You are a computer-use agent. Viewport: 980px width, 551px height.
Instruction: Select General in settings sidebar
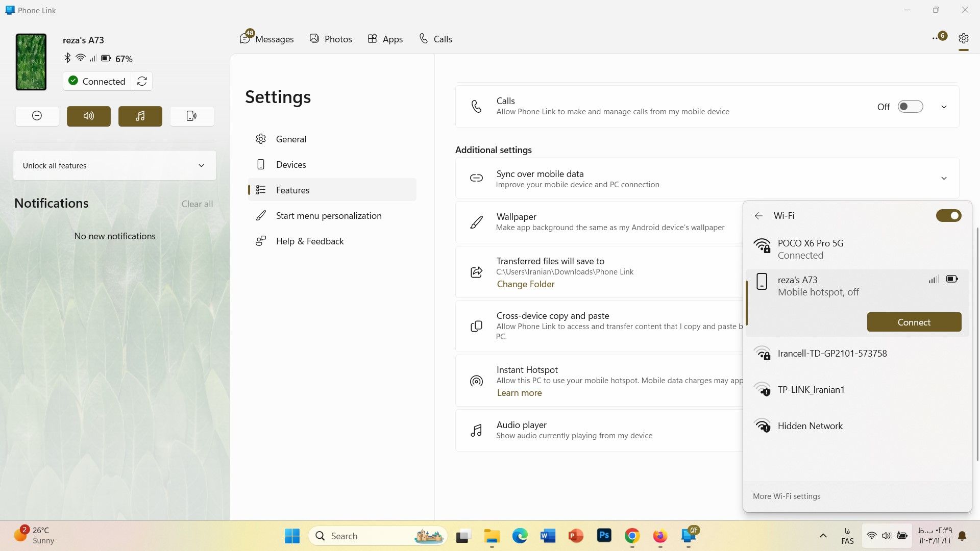[332, 139]
